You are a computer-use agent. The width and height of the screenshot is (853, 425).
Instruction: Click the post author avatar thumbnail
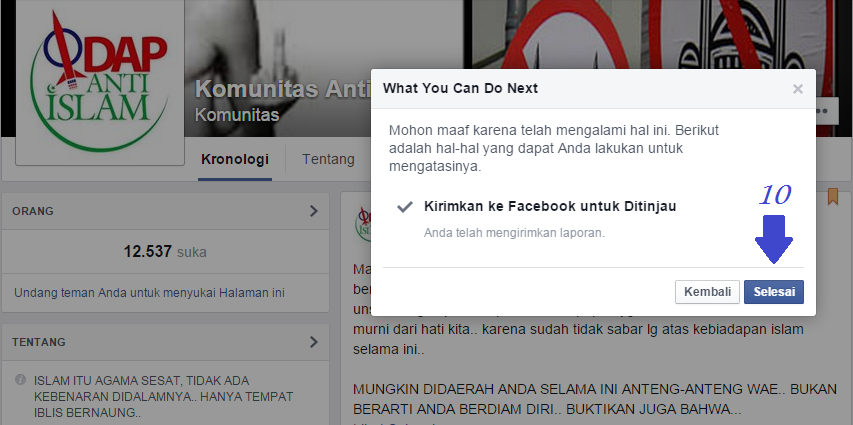click(x=362, y=223)
